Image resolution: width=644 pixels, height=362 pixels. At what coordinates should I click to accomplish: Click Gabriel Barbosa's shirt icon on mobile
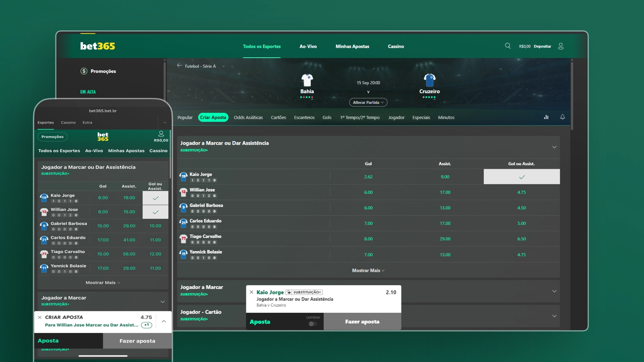pos(44,226)
